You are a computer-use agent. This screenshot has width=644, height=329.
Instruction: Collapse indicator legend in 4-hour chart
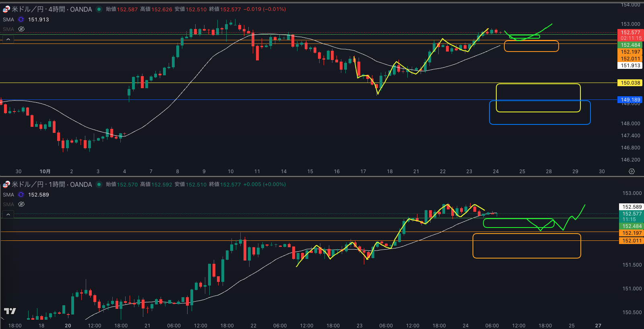[x=8, y=39]
